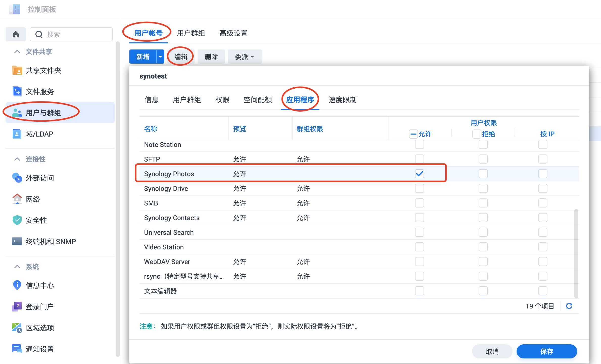Toggle header 允许 select-all checkbox

point(413,134)
